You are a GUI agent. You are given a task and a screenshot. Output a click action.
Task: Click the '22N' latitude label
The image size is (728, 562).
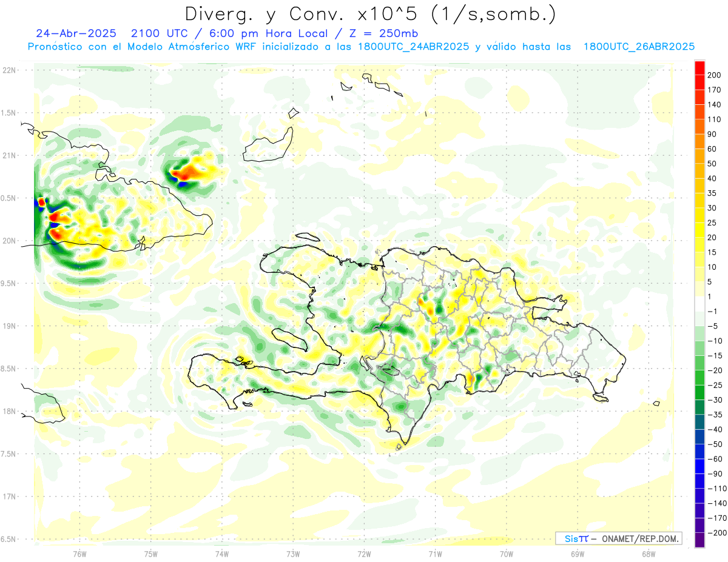coord(9,70)
